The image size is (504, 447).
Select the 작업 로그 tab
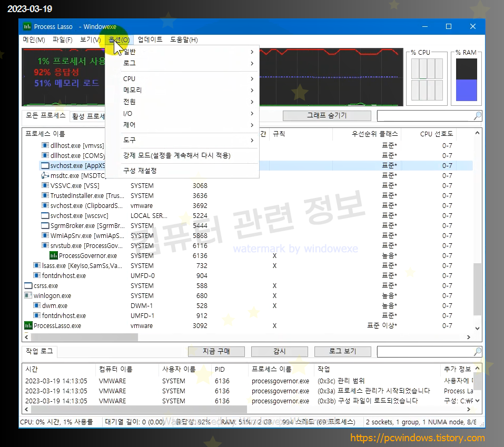(x=39, y=351)
